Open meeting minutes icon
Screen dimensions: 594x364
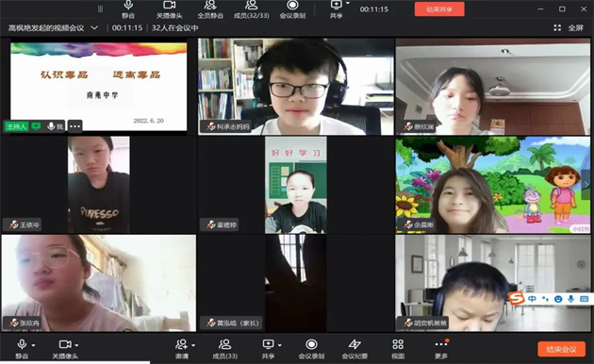[355, 349]
